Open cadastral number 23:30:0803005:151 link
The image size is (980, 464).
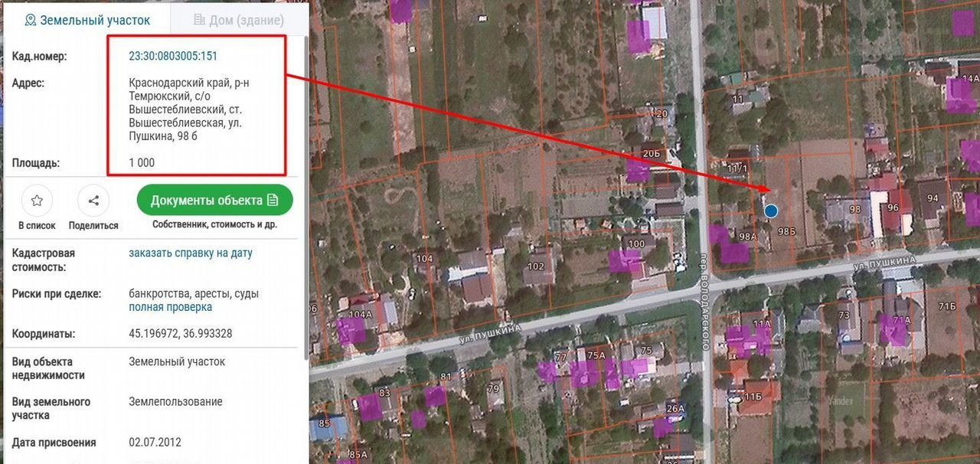click(x=173, y=56)
